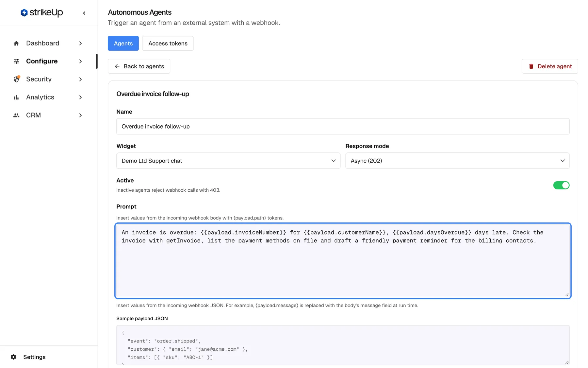Open the Widget dropdown
Image resolution: width=588 pixels, height=368 pixels.
[228, 161]
